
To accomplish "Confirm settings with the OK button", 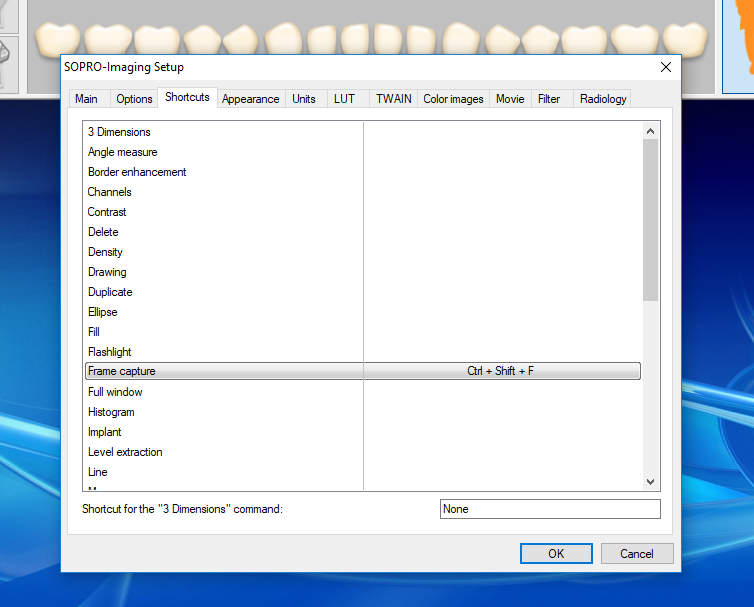I will (x=556, y=554).
